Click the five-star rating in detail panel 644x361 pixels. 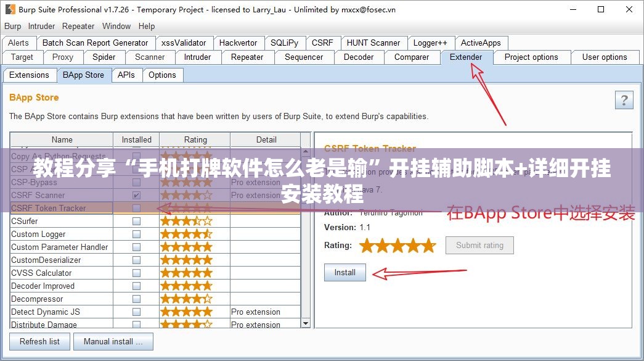(x=397, y=246)
